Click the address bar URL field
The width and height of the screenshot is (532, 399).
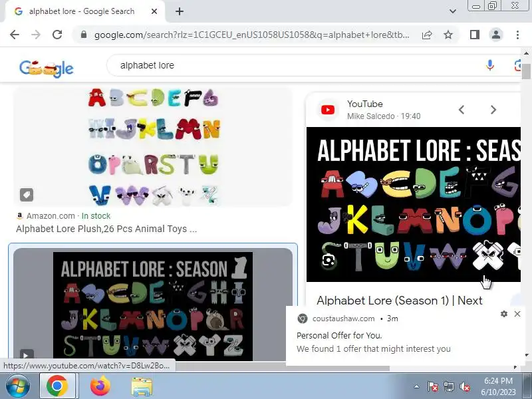(x=252, y=35)
